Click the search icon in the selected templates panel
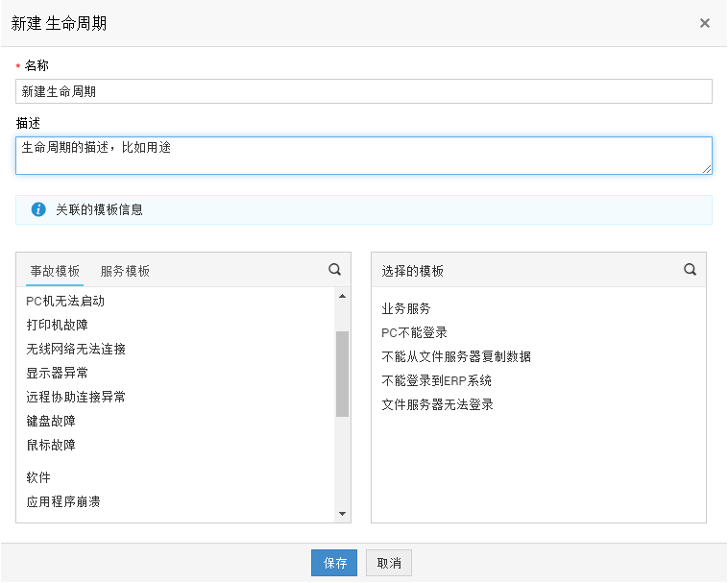Screen dimensions: 728x583 pos(690,270)
